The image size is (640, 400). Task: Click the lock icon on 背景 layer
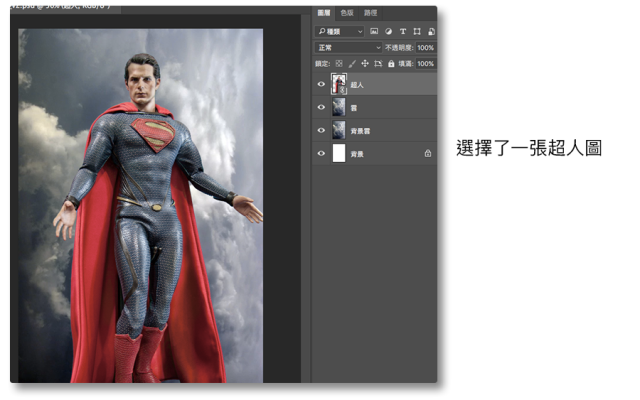(427, 153)
